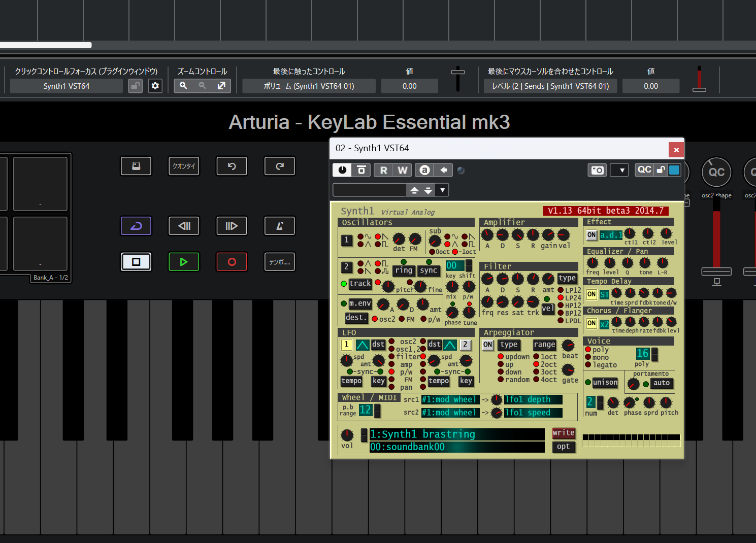Select poly voice mode radio
Image resolution: width=756 pixels, height=543 pixels.
point(588,350)
